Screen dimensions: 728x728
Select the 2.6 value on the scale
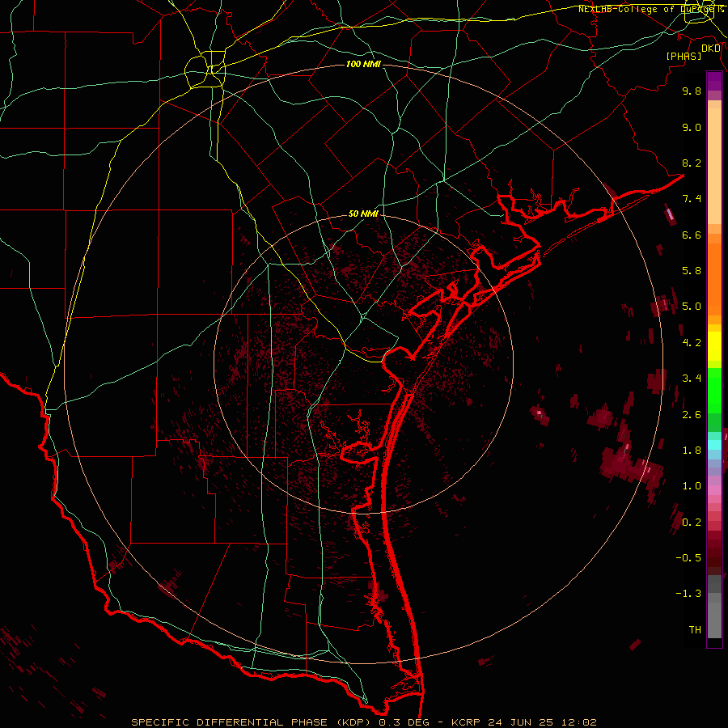[692, 415]
